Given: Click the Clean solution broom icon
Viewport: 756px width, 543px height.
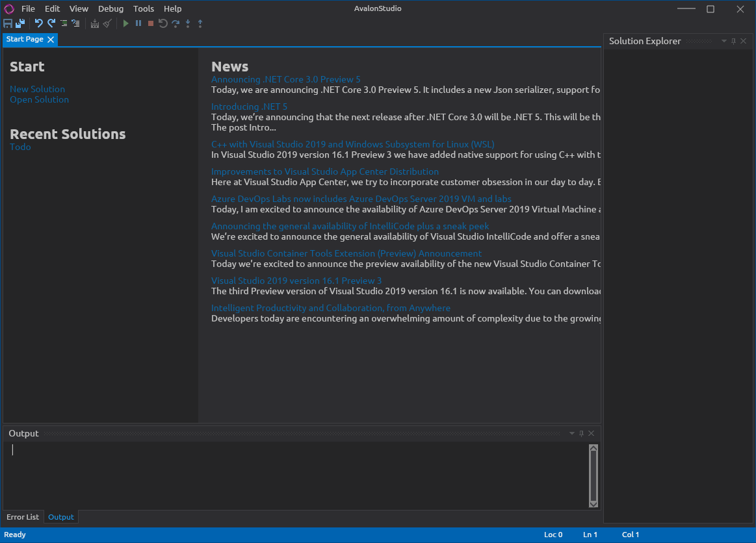Looking at the screenshot, I should (x=107, y=23).
